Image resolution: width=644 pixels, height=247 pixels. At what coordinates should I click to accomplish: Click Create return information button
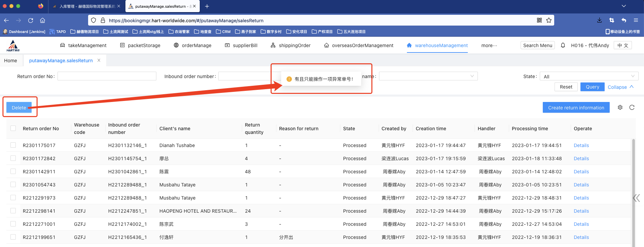576,108
